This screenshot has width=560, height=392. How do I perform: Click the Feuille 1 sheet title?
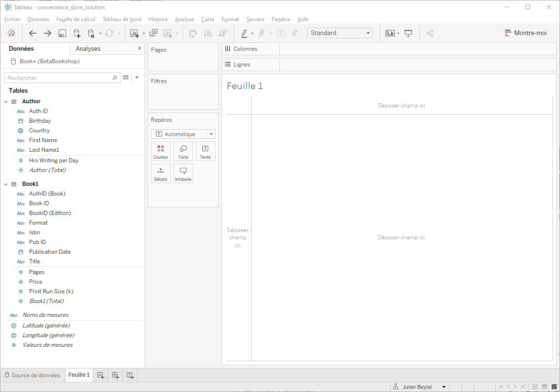click(x=245, y=86)
